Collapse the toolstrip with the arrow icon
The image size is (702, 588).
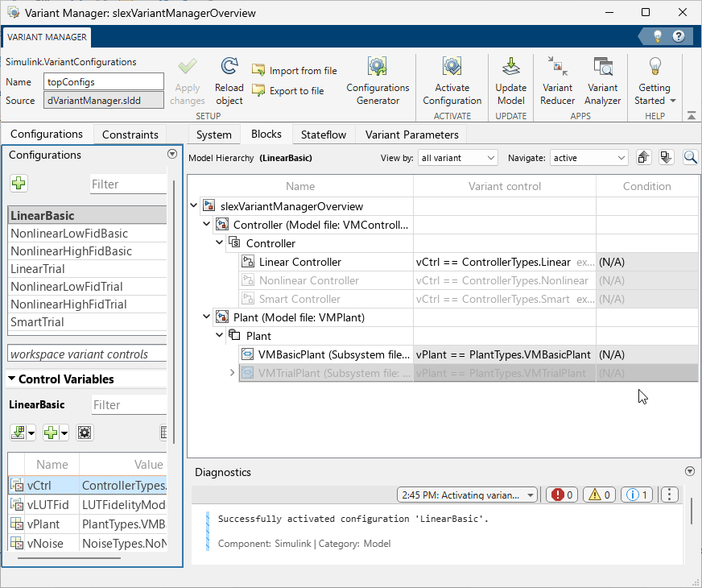point(692,115)
